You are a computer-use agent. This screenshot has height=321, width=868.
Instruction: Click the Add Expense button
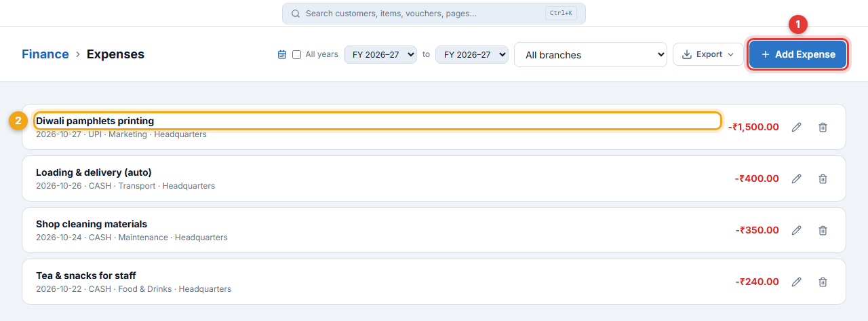[x=798, y=54]
